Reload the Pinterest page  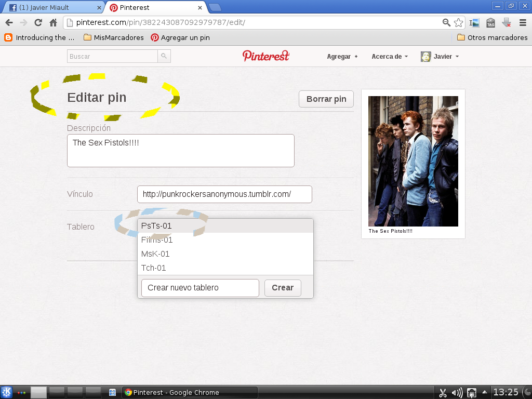38,23
